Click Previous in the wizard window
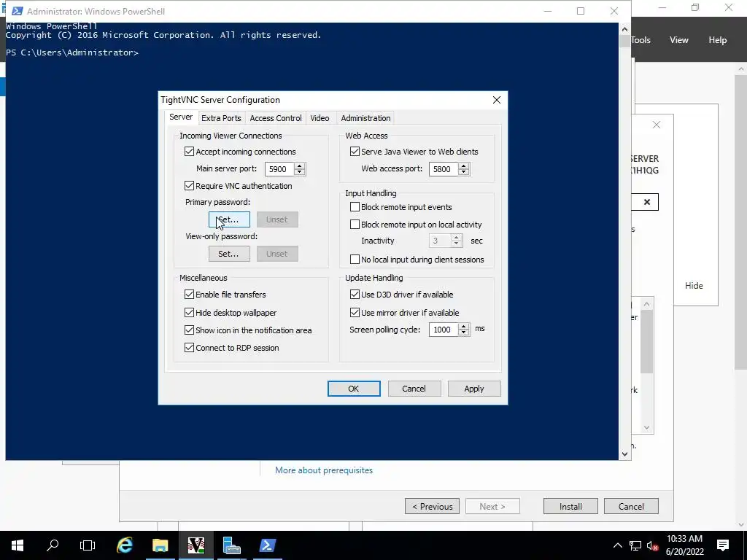This screenshot has width=747, height=560. point(432,506)
